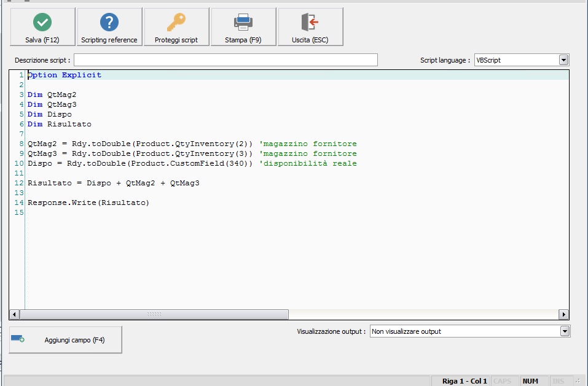Click the NUM status bar indicator
Screen dimensions: 588x386
530,381
